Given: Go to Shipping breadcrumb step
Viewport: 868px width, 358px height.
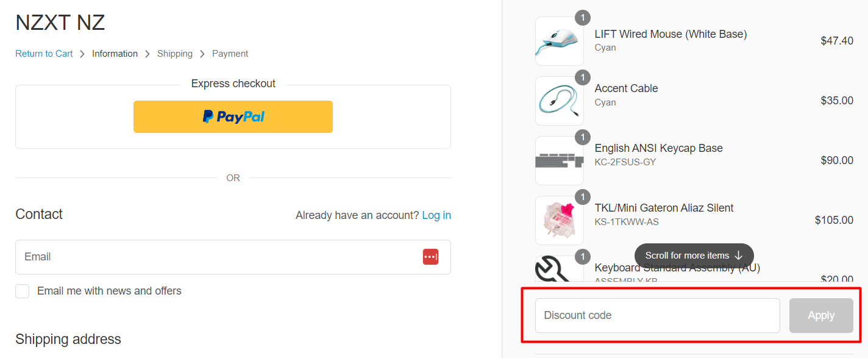Looking at the screenshot, I should 174,54.
